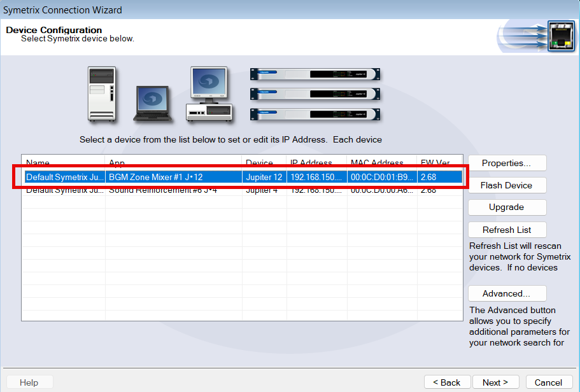Image resolution: width=580 pixels, height=392 pixels.
Task: Click the Jupiter 12 device cell
Action: point(264,177)
